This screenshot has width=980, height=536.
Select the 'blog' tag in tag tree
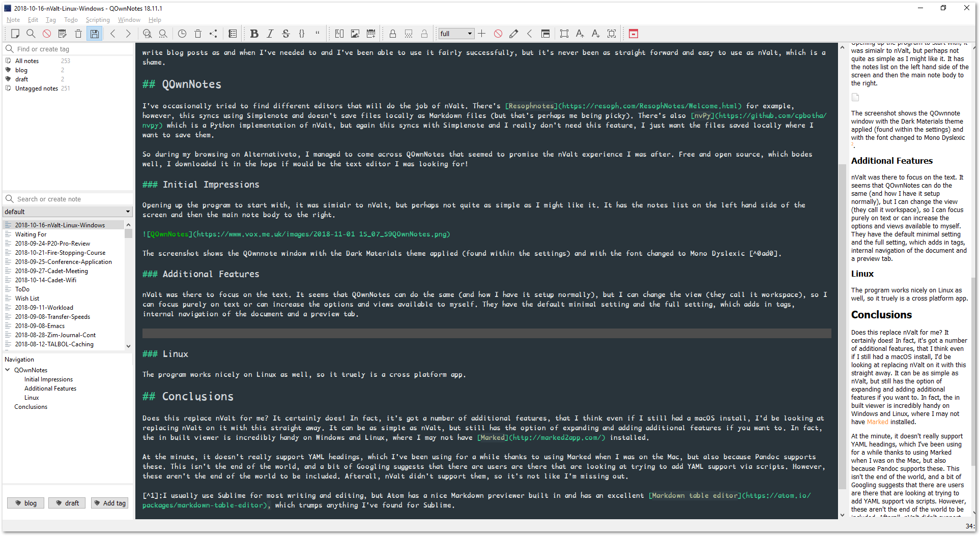[x=21, y=70]
